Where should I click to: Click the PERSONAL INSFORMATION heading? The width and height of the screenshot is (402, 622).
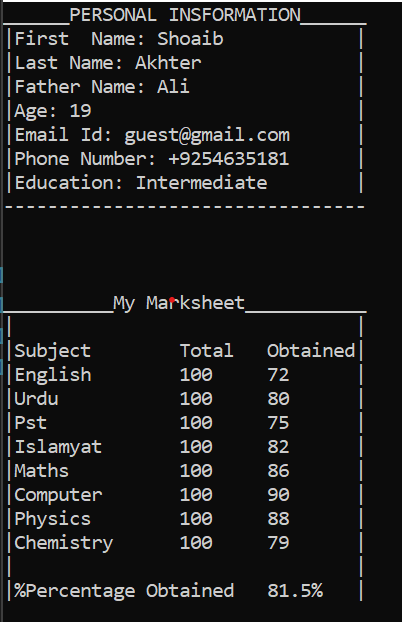[x=185, y=15]
